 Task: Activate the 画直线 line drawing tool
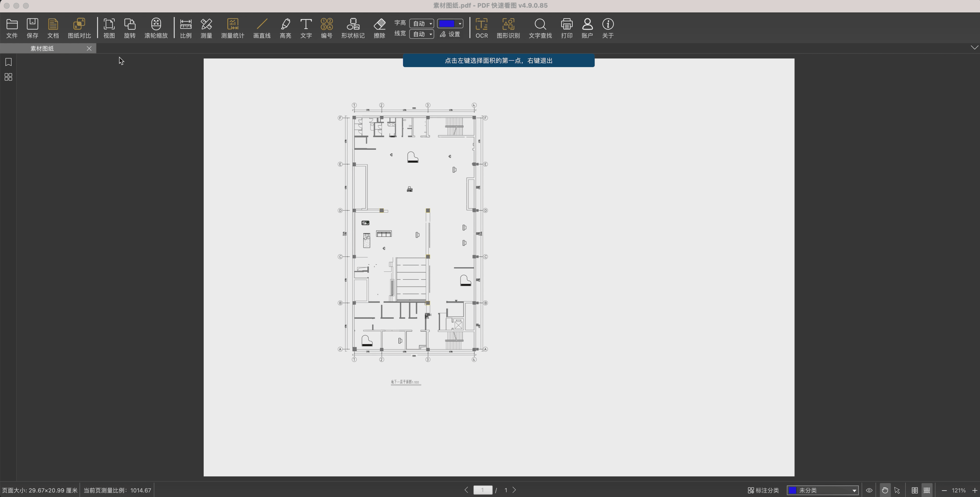pyautogui.click(x=262, y=28)
